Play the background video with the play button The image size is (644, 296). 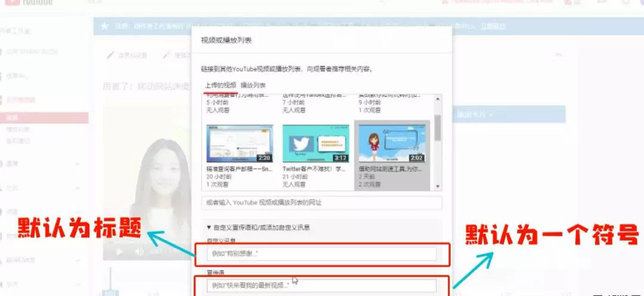119,252
